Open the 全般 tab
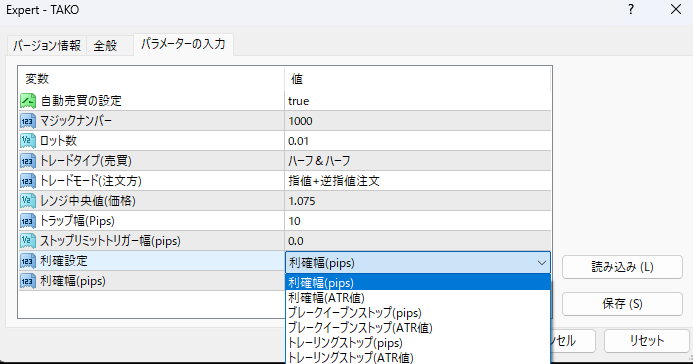The width and height of the screenshot is (693, 364). click(105, 46)
